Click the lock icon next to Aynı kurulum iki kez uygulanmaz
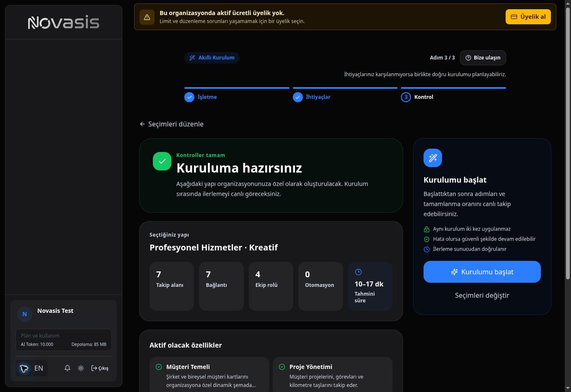This screenshot has height=392, width=571. [426, 229]
